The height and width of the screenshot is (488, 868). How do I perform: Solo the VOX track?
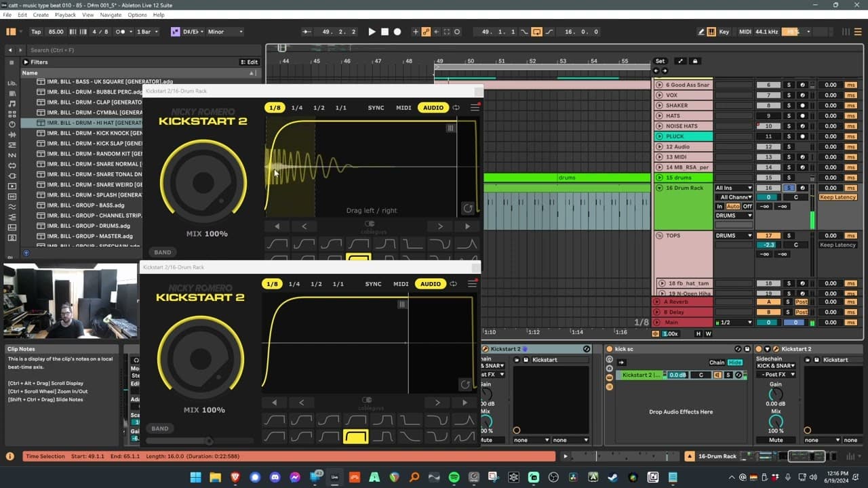(x=789, y=95)
